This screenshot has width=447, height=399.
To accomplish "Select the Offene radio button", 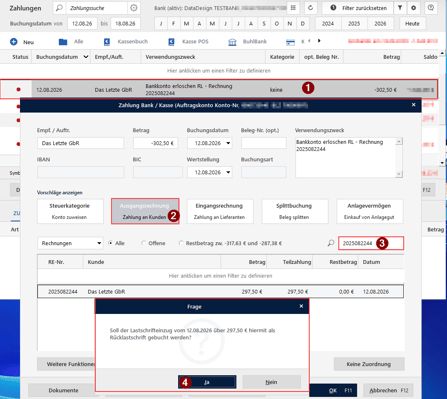I will pos(143,243).
